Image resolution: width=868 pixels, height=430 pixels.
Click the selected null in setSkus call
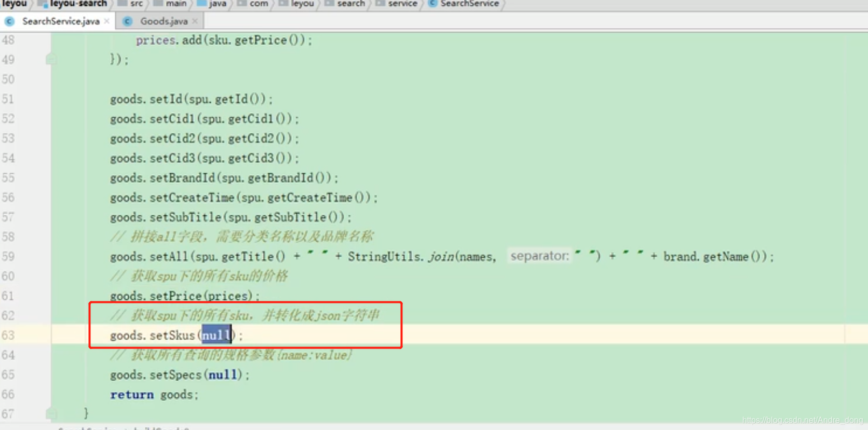click(216, 335)
